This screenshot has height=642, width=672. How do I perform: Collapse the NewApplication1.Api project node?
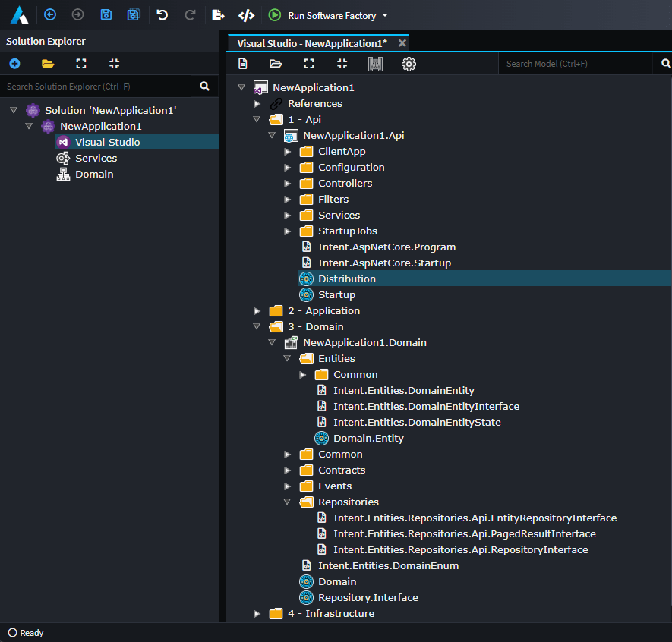pos(272,135)
